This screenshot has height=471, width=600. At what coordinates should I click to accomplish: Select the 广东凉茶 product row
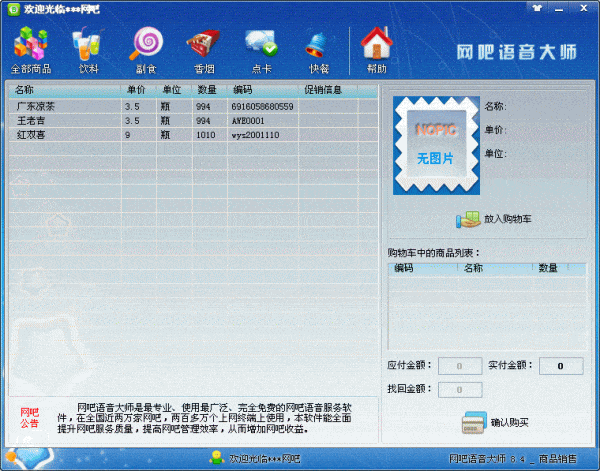coord(60,106)
